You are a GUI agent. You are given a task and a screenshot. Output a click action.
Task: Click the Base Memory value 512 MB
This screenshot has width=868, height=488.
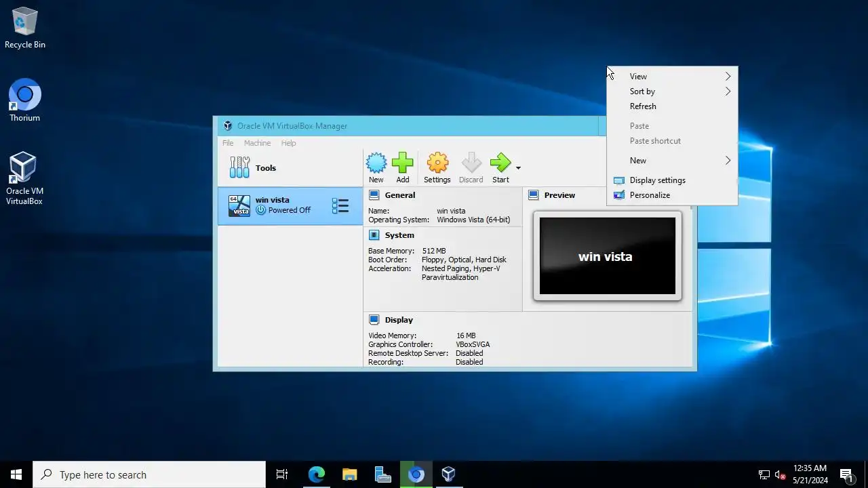(434, 251)
